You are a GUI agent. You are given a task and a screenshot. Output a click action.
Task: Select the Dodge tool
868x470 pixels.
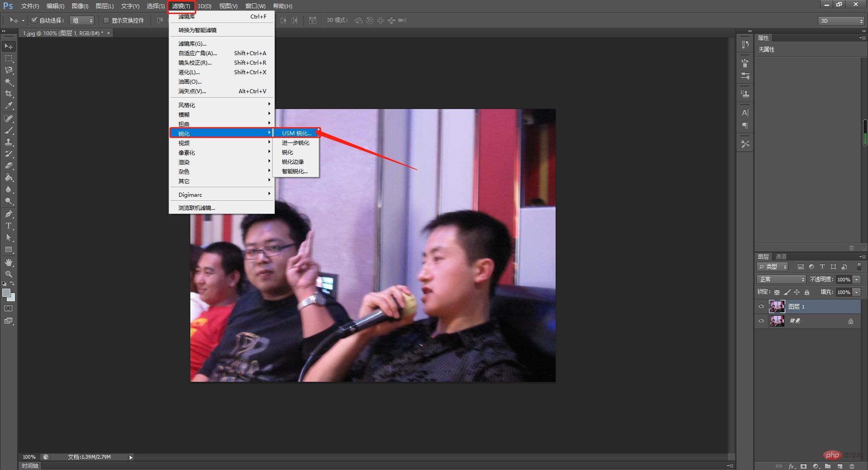9,201
